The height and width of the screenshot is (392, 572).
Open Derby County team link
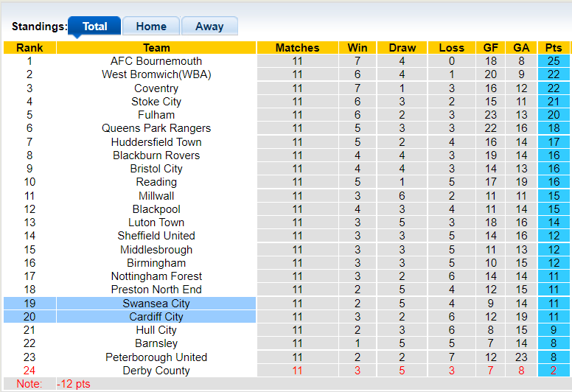(x=156, y=371)
